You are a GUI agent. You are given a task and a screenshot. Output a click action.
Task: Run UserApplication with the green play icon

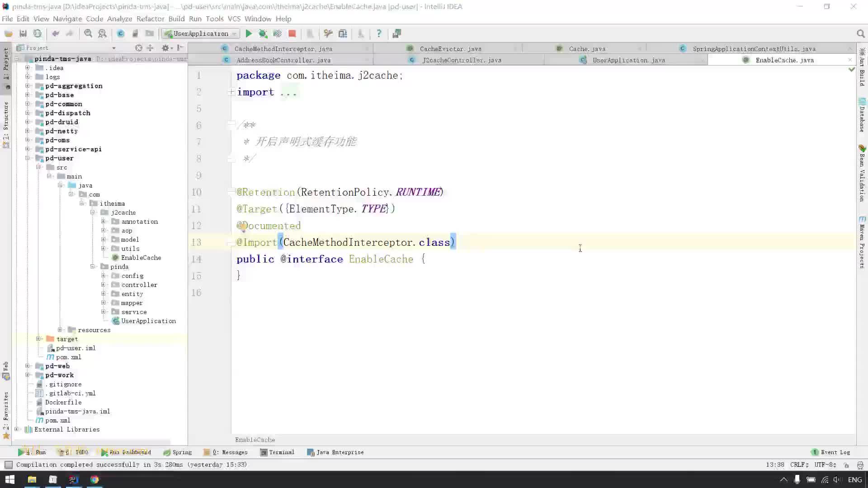coord(249,33)
